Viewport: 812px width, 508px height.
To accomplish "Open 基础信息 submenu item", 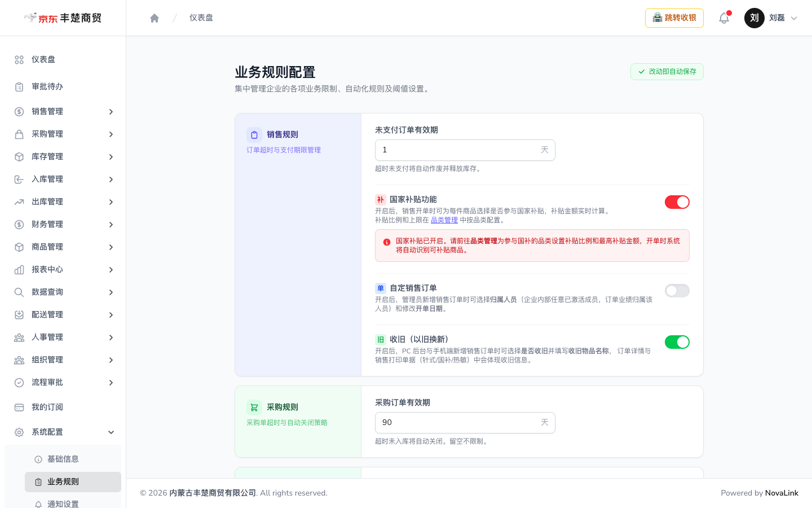I will (73, 459).
